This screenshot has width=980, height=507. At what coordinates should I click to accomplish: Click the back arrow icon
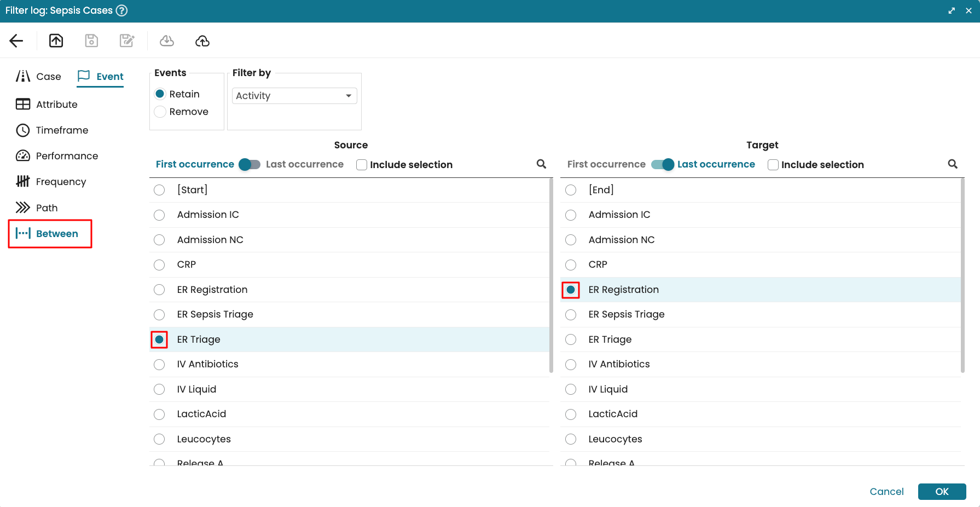16,41
